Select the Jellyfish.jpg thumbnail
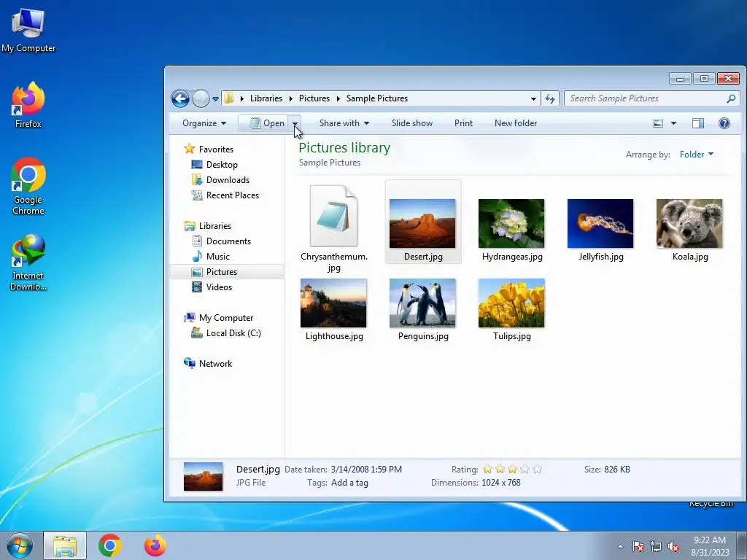The image size is (747, 560). (x=600, y=223)
